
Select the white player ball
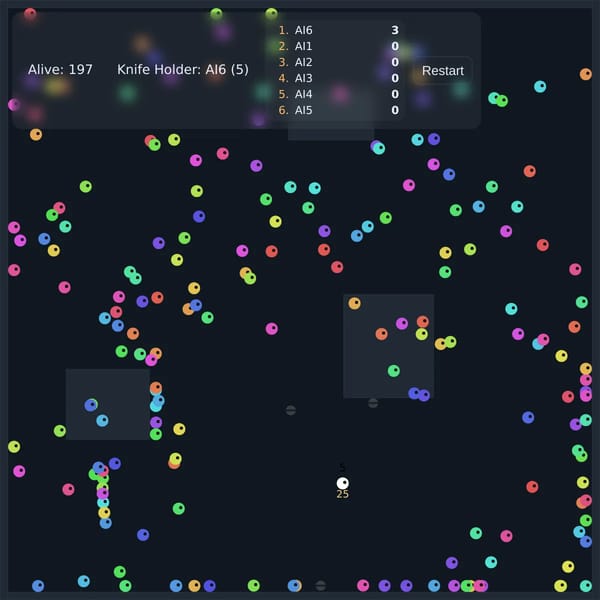(342, 483)
